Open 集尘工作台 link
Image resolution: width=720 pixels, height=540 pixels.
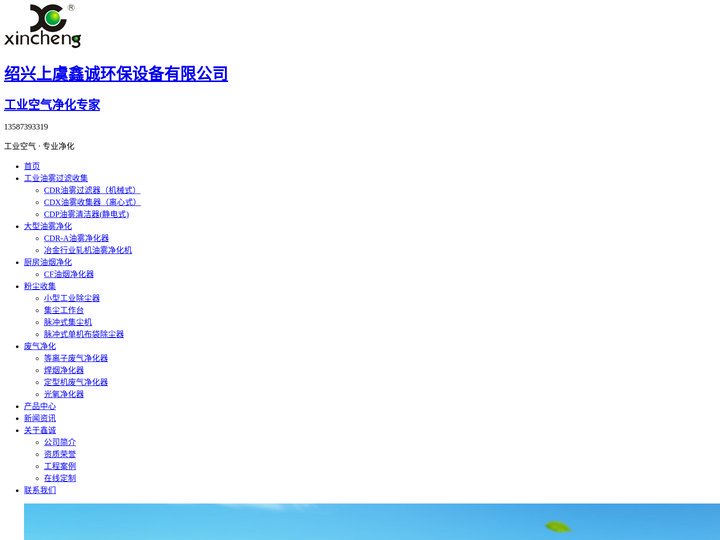point(63,310)
